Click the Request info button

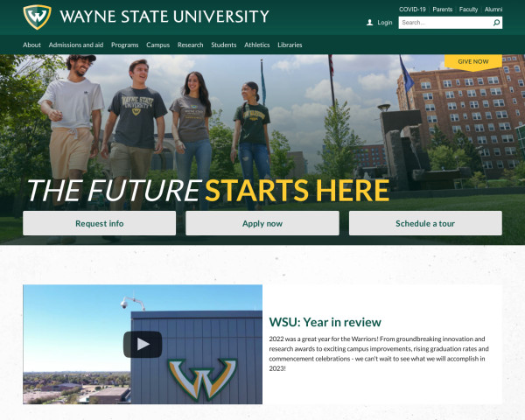[x=100, y=223]
